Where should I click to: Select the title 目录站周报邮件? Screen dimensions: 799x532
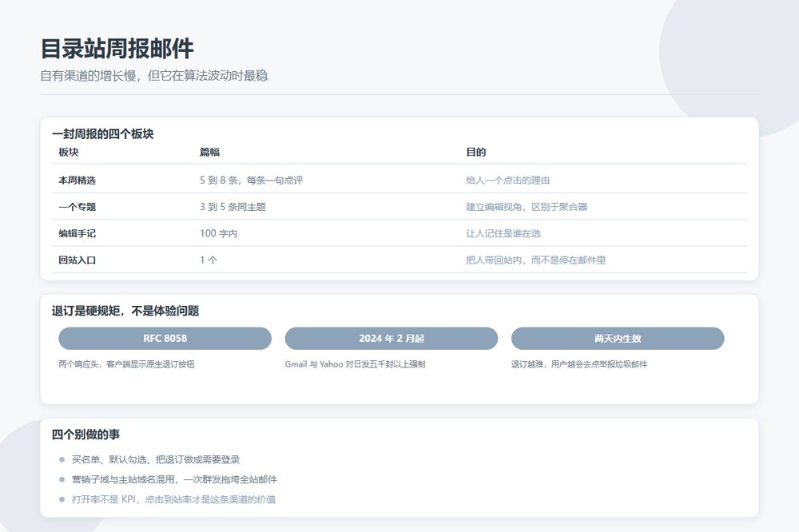tap(117, 49)
